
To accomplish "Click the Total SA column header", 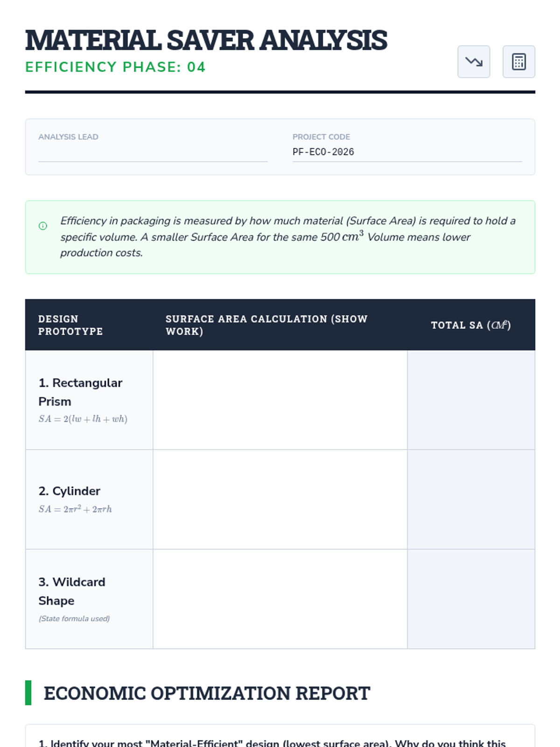I will point(471,325).
